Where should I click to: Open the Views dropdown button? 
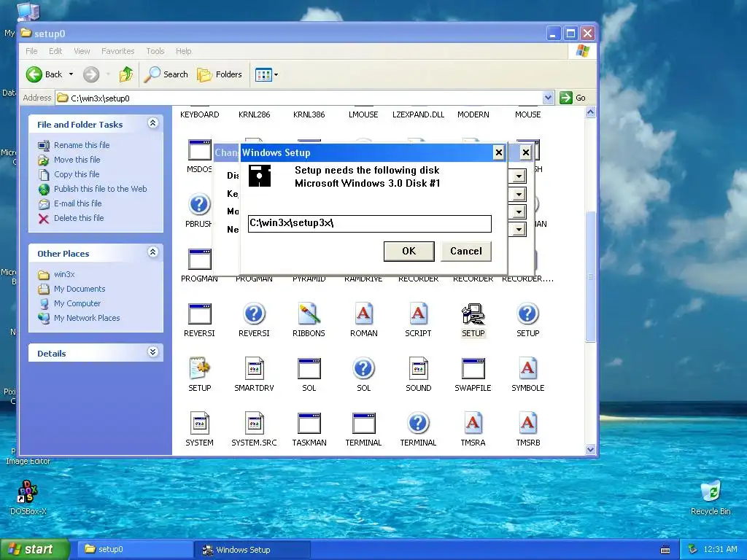tap(266, 74)
